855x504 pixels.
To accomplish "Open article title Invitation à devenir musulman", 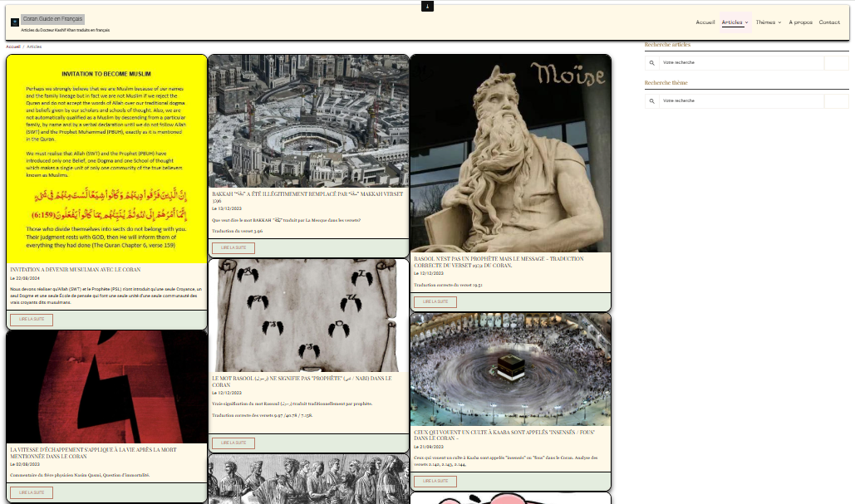I will (76, 270).
